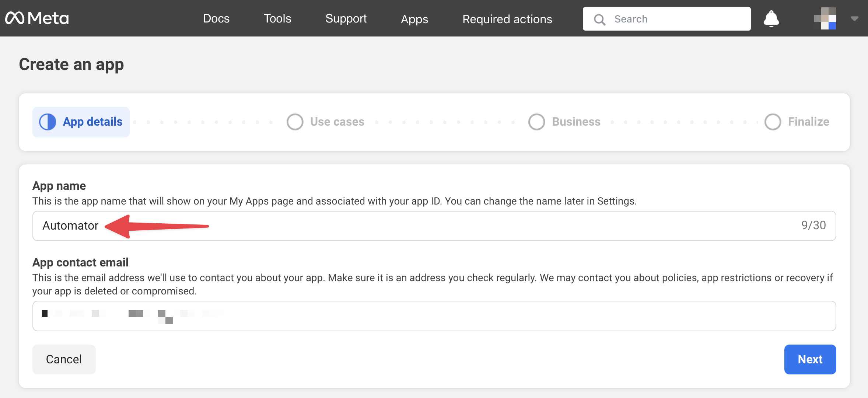Go to the Apps page
Viewport: 868px width, 398px height.
414,19
